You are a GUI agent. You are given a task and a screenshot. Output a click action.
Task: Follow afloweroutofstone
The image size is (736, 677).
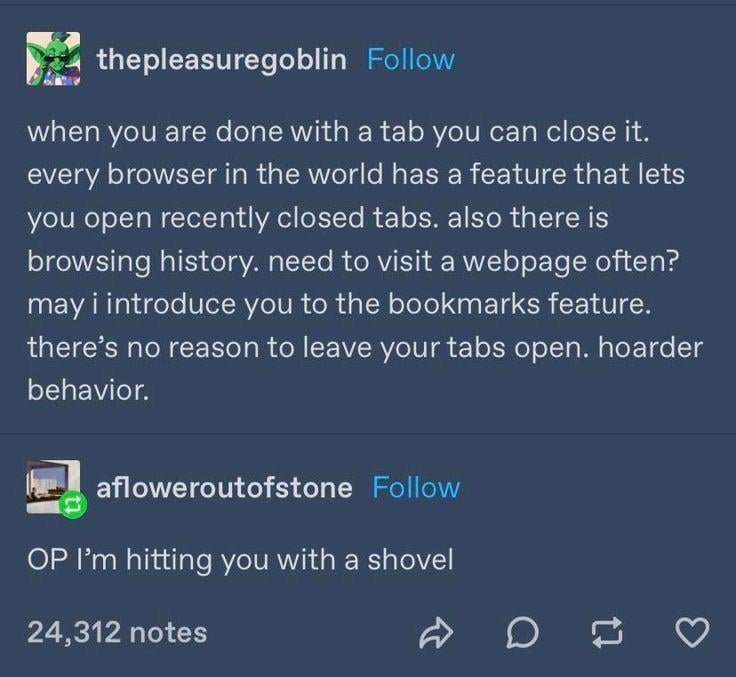(x=416, y=487)
